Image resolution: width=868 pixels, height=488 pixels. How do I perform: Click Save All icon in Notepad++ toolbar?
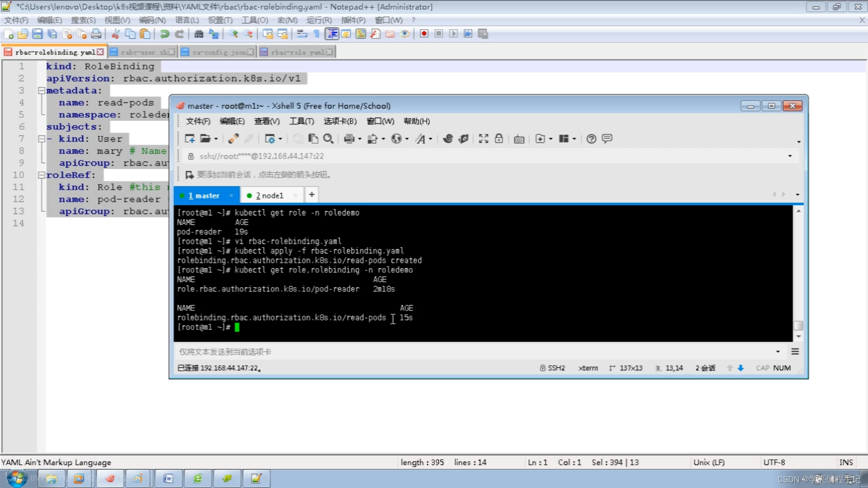[x=53, y=34]
